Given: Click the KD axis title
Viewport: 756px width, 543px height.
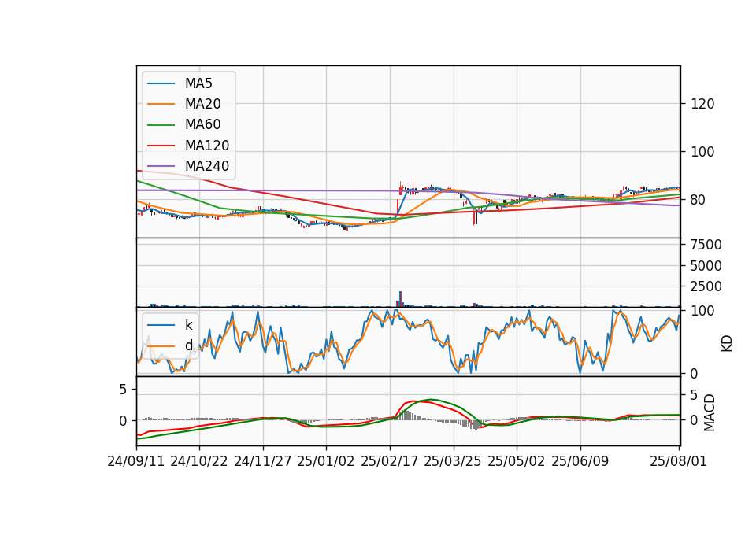Looking at the screenshot, I should 727,344.
